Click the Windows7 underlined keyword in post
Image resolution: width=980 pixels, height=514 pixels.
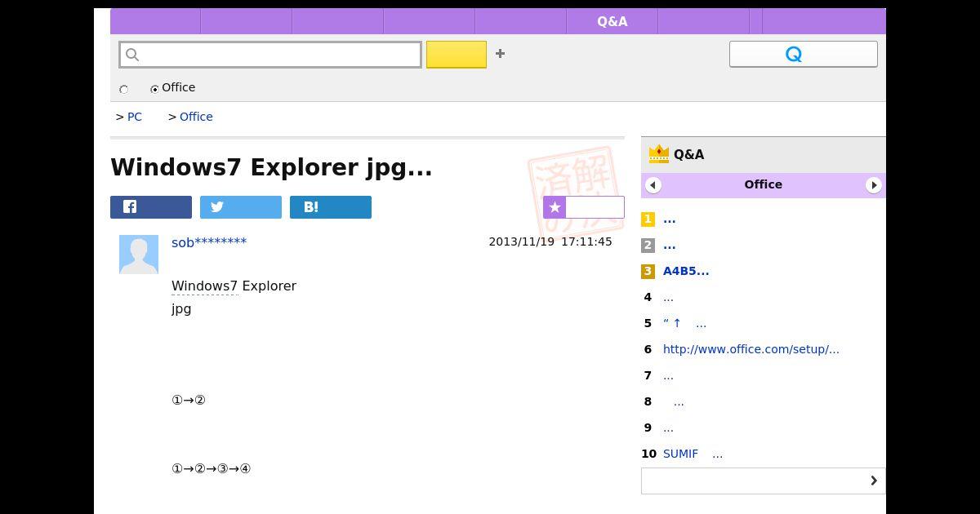pyautogui.click(x=204, y=286)
